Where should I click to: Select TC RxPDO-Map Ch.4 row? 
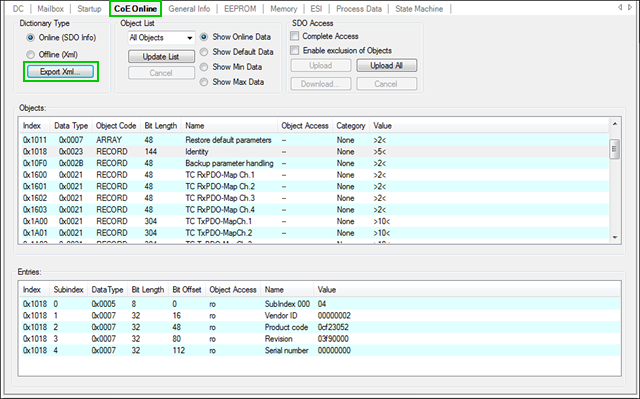314,210
